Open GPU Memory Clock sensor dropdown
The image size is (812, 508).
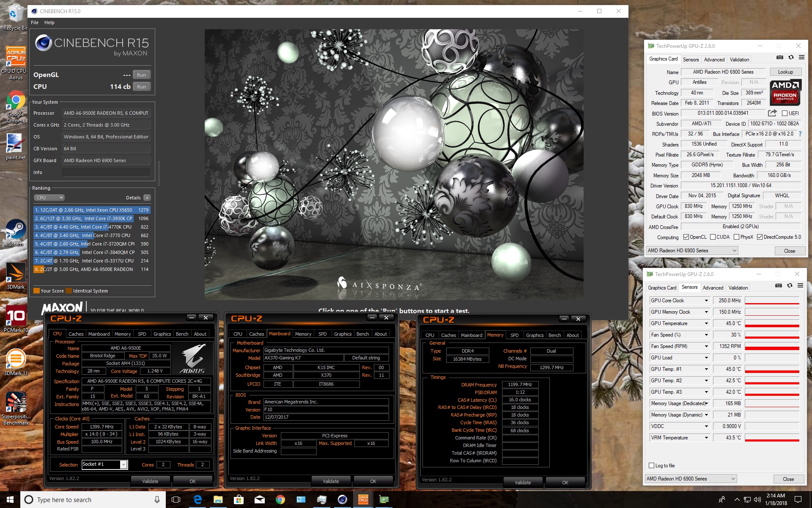[706, 312]
